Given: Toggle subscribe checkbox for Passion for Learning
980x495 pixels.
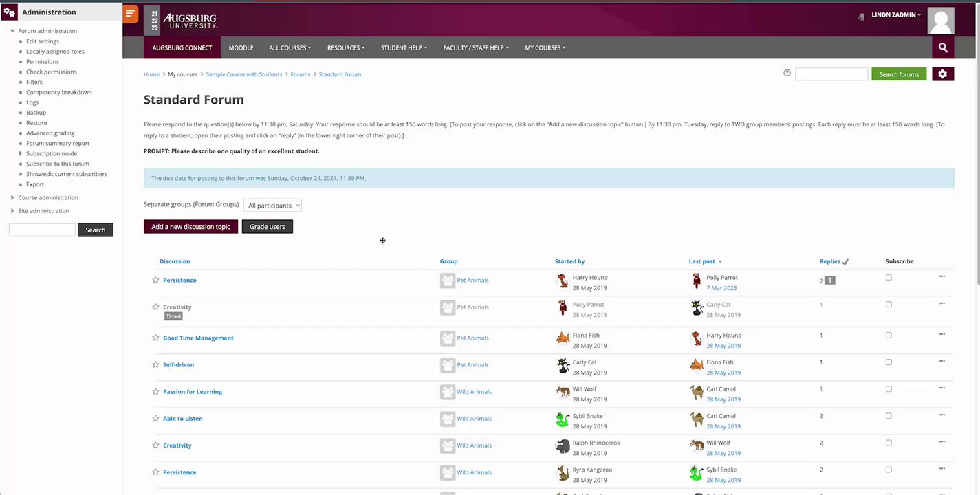Looking at the screenshot, I should (x=889, y=388).
